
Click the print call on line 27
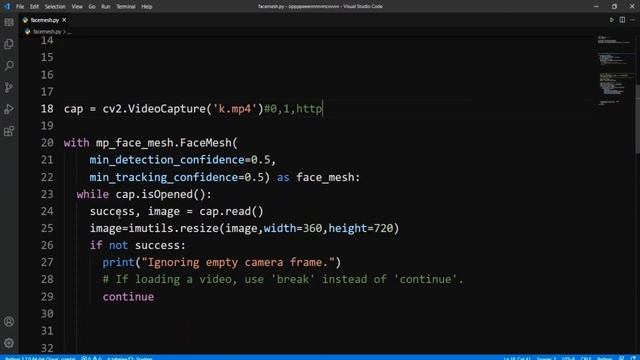(118, 262)
